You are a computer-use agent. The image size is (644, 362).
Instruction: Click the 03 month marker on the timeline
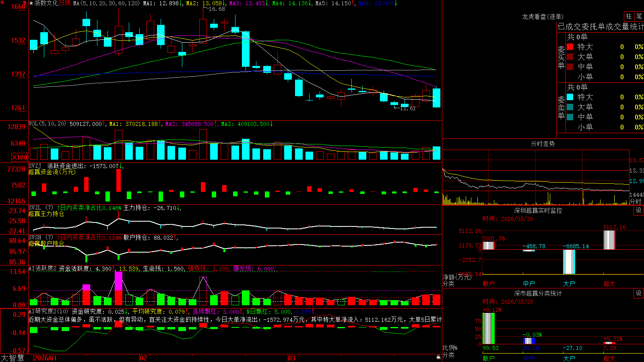pos(292,358)
